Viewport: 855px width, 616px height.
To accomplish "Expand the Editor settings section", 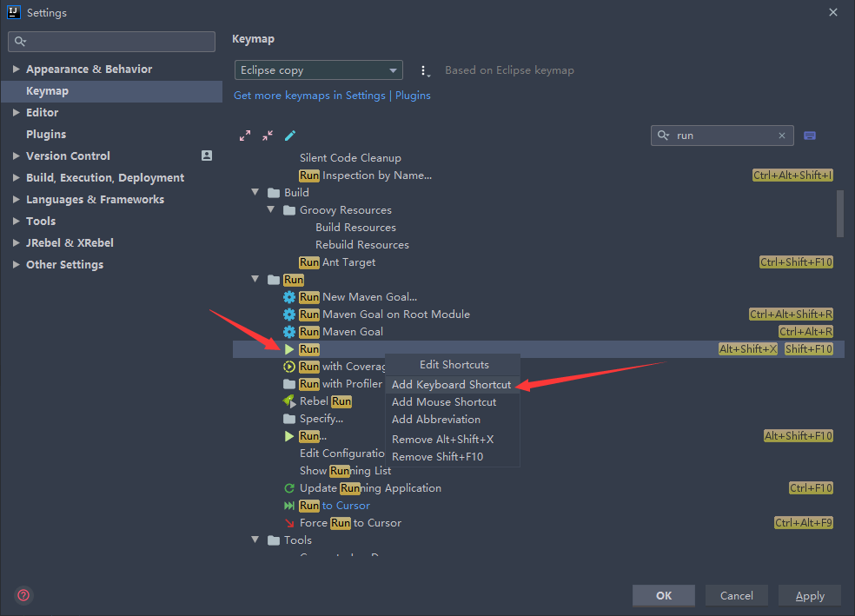I will pos(17,113).
